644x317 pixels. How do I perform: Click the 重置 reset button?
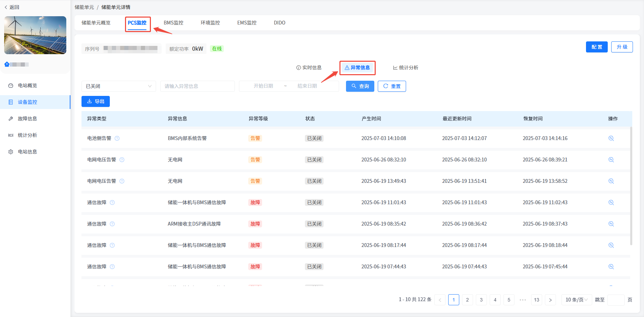coord(392,86)
